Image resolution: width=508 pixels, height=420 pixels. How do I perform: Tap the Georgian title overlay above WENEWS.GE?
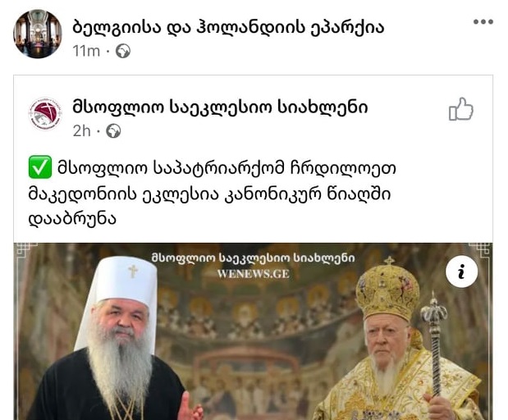click(254, 258)
